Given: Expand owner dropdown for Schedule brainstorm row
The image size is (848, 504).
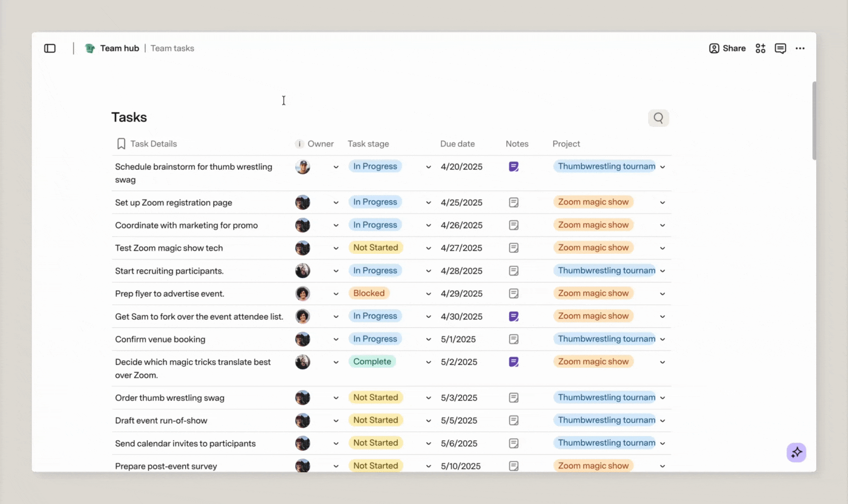Looking at the screenshot, I should [x=336, y=167].
